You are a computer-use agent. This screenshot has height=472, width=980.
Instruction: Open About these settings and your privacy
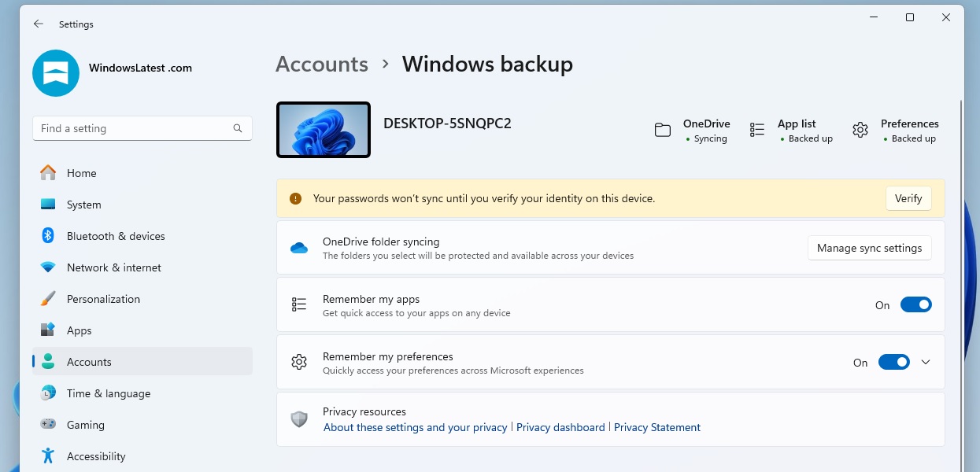click(x=416, y=427)
